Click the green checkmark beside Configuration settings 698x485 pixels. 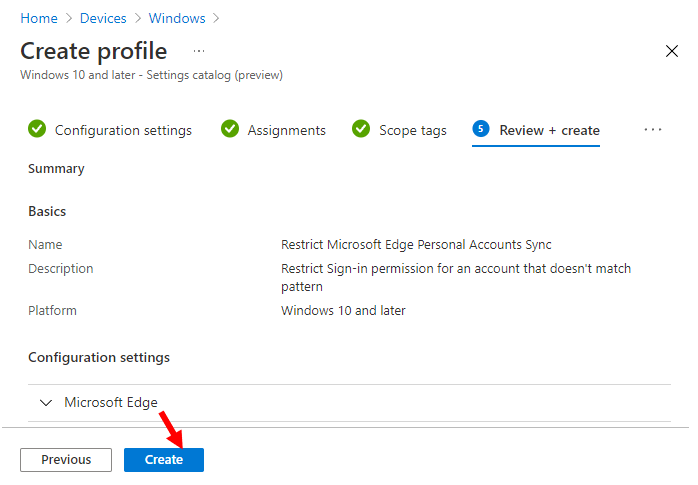tap(37, 129)
